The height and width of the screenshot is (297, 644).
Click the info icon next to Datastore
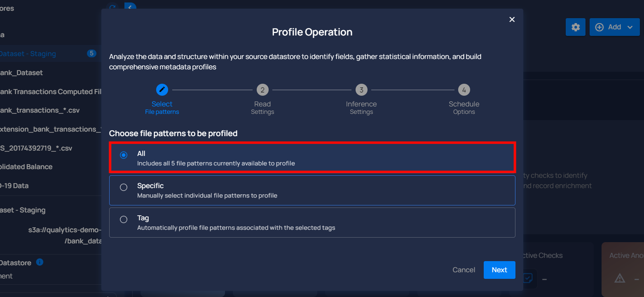tap(40, 262)
